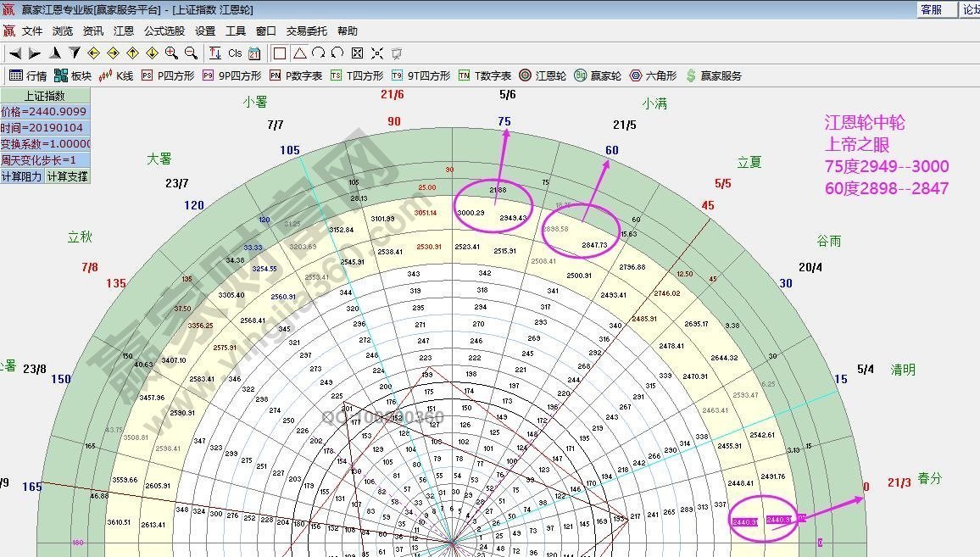
Task: Click the yellow up arrow diamond icon
Action: click(x=132, y=53)
